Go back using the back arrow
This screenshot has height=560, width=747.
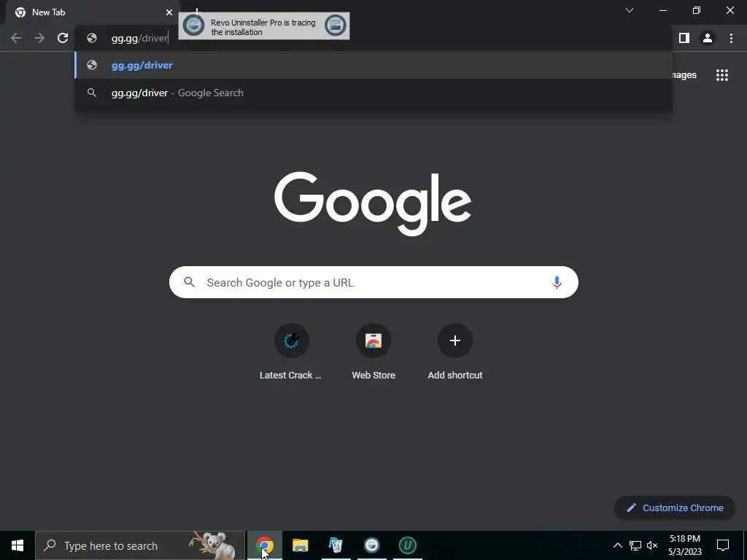tap(16, 38)
